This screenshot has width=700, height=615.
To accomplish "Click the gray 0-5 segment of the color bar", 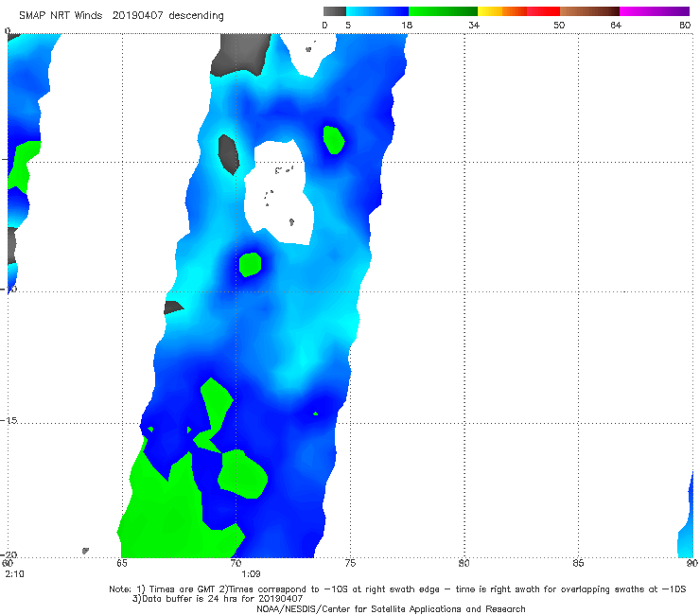I will coord(335,11).
